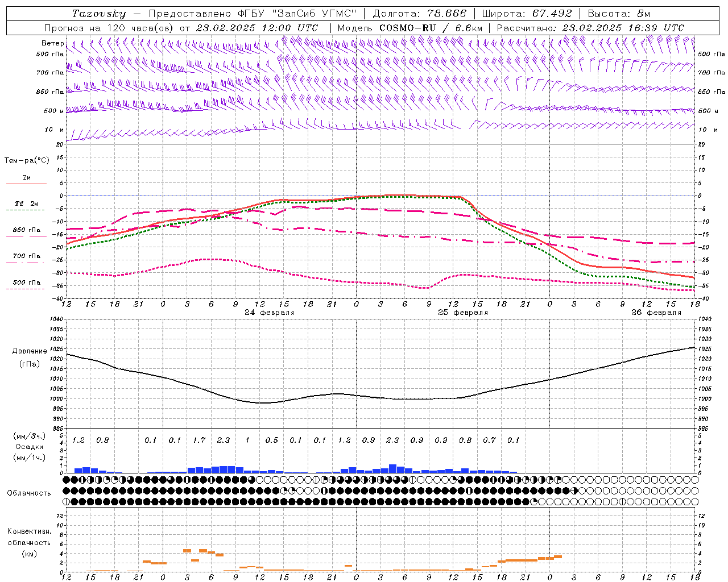
Task: Select the 850 гПа temperature legend entry
Action: (x=26, y=230)
